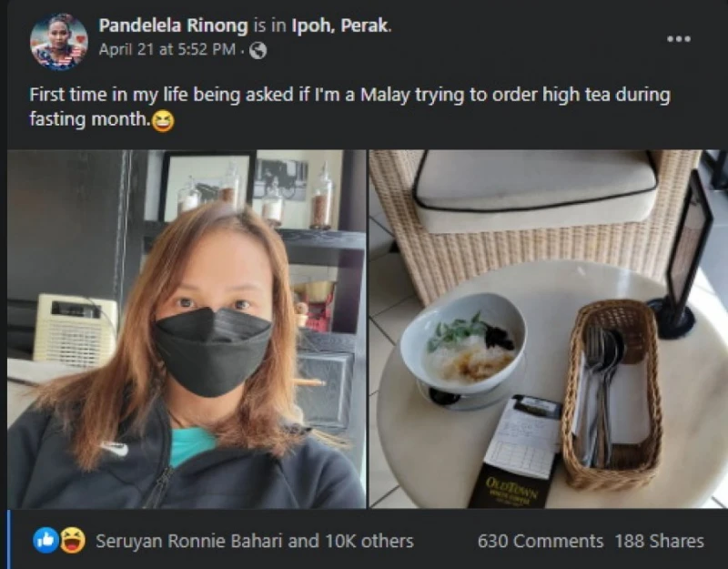Open the masked woman selfie photo
Viewport: 728px width, 569px height.
click(187, 329)
